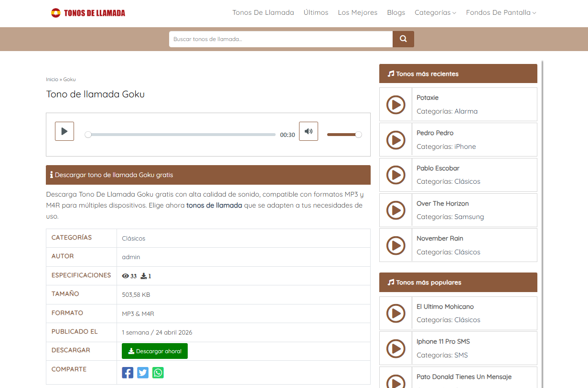Play the Potaxie ringtone

pos(396,105)
